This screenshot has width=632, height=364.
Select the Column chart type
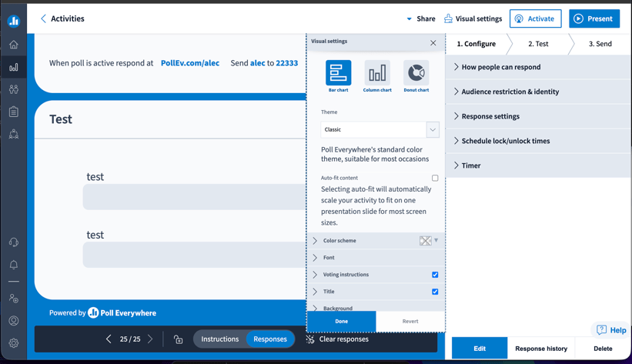click(x=377, y=76)
